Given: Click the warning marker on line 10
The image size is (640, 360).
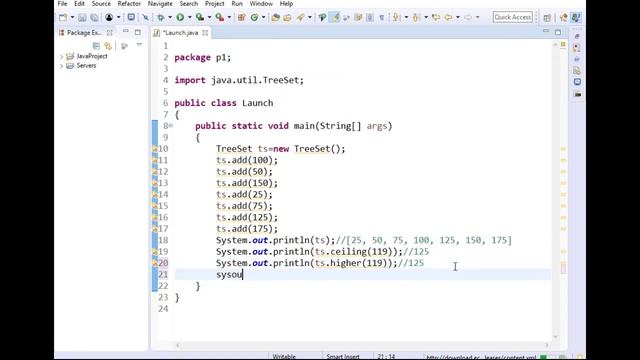Looking at the screenshot, I should tap(155, 149).
